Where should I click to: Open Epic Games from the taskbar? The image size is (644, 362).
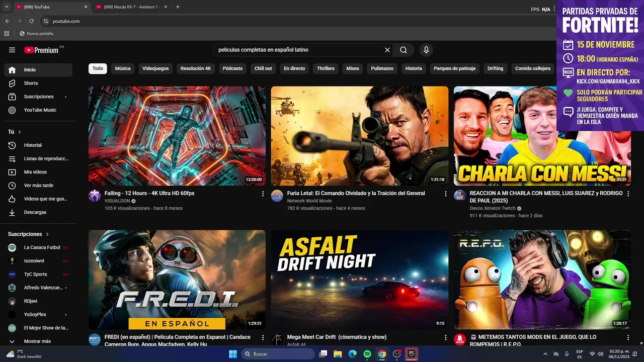pyautogui.click(x=411, y=354)
